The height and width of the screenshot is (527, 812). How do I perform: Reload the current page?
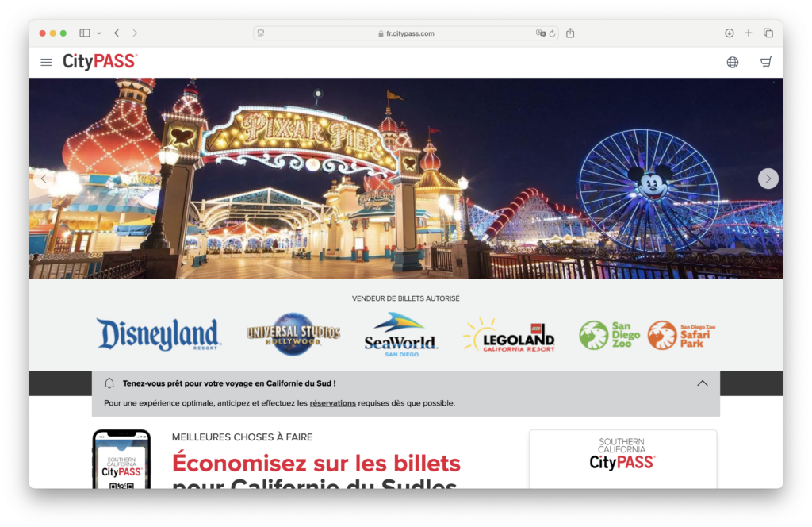pyautogui.click(x=552, y=33)
